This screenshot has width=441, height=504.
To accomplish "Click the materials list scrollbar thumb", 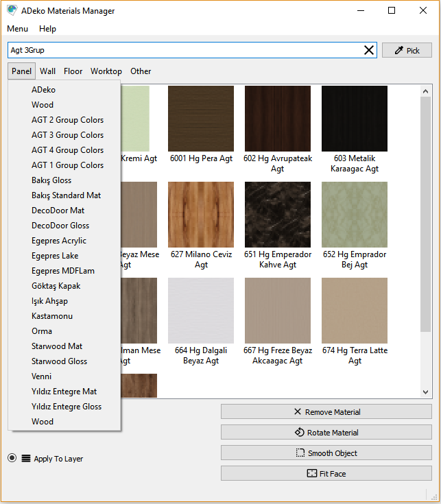I will click(x=426, y=215).
